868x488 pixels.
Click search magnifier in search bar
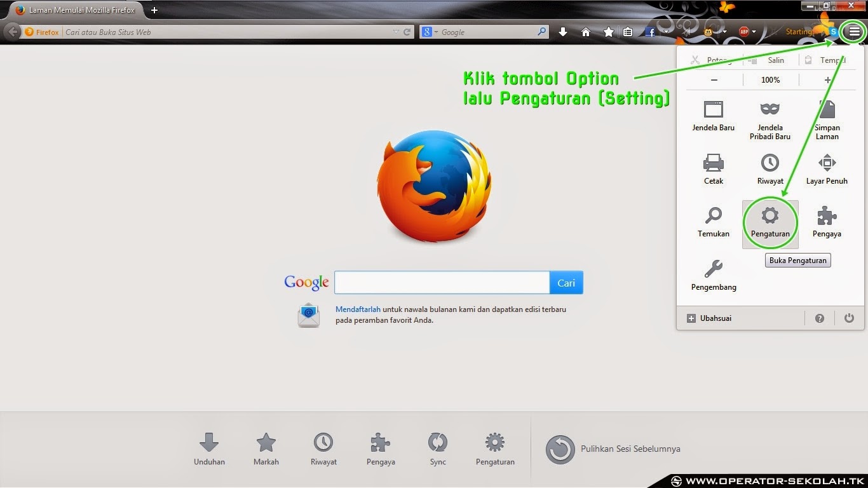(x=541, y=32)
